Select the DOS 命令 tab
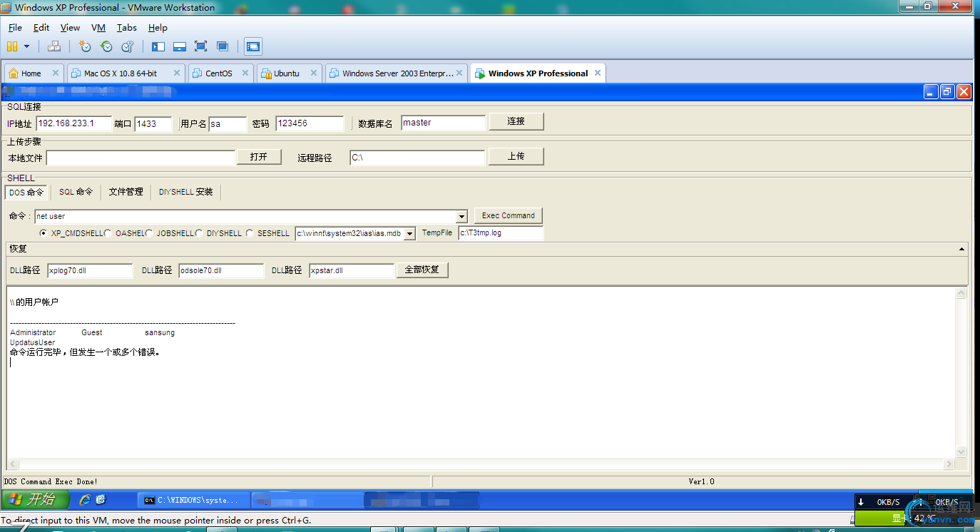This screenshot has width=980, height=532. coord(26,192)
